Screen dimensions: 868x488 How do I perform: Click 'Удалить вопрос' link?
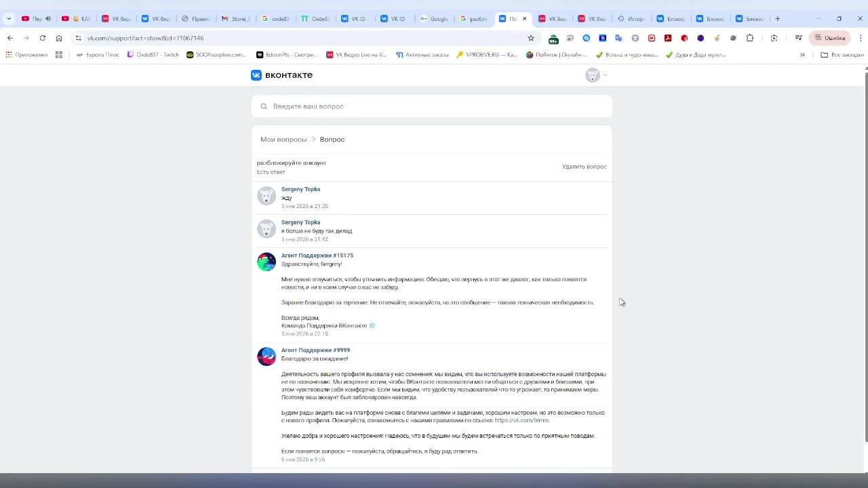pyautogui.click(x=584, y=167)
